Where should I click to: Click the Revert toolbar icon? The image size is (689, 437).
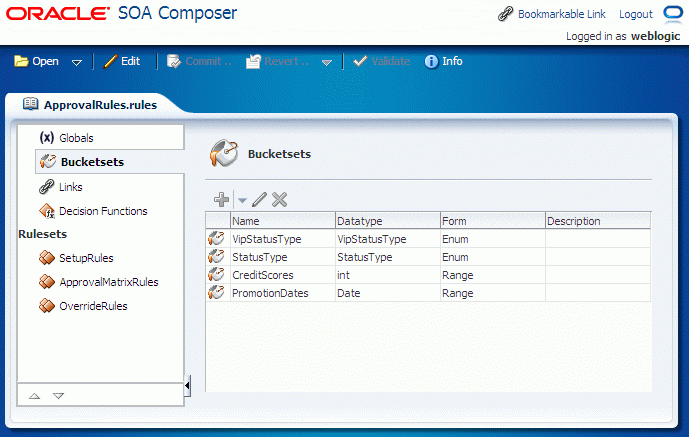pos(253,61)
